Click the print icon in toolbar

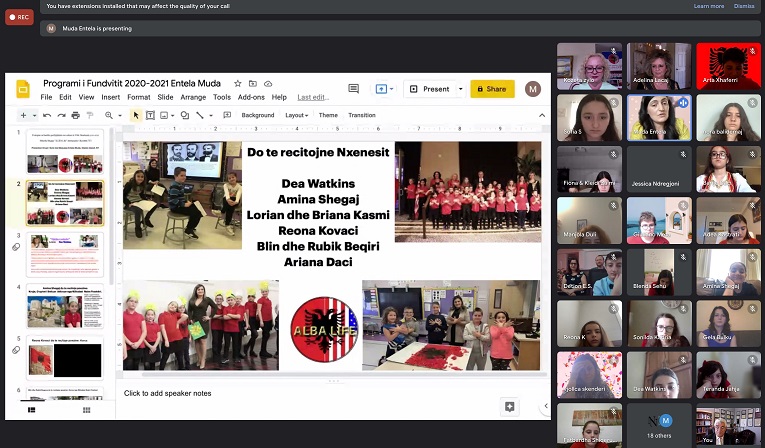(x=75, y=115)
